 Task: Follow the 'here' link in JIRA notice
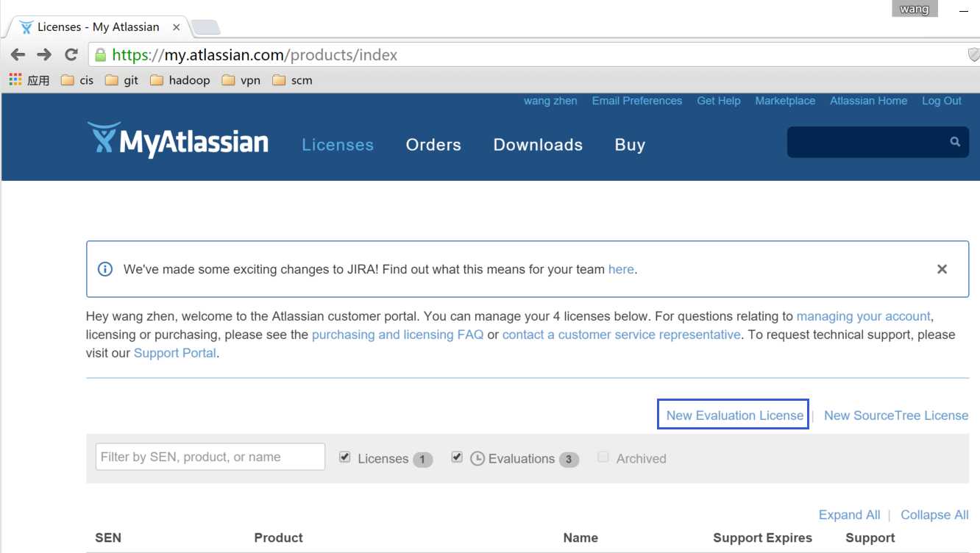click(621, 269)
